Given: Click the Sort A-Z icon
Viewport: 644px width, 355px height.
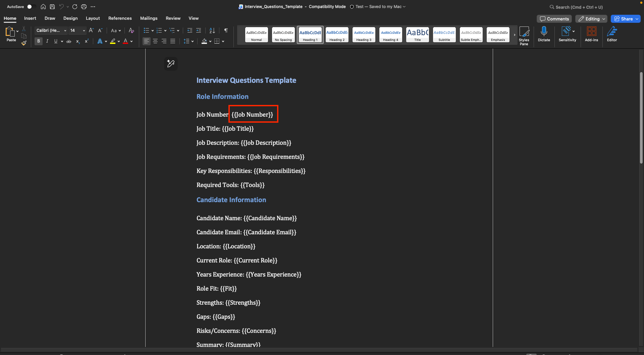Looking at the screenshot, I should [x=212, y=31].
